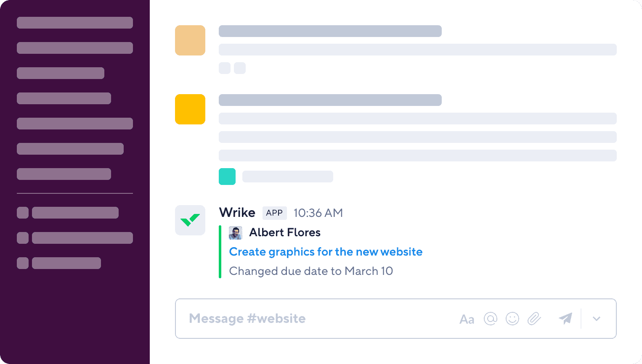
Task: Open the Create graphics for the new website task
Action: [x=325, y=252]
